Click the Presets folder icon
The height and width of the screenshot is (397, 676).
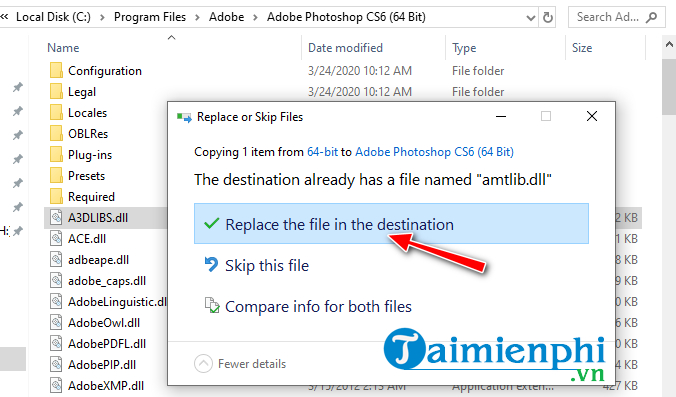coord(56,175)
